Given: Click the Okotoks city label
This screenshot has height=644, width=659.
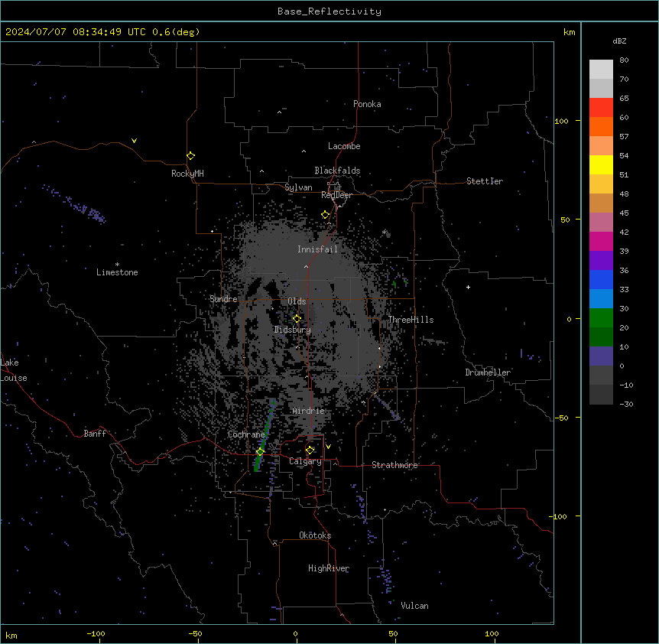Looking at the screenshot, I should [315, 535].
